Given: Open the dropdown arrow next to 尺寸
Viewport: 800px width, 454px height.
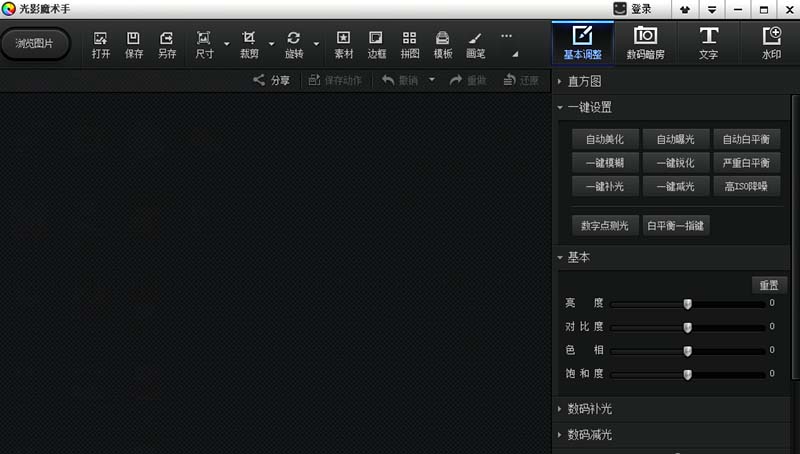Looking at the screenshot, I should (x=227, y=44).
